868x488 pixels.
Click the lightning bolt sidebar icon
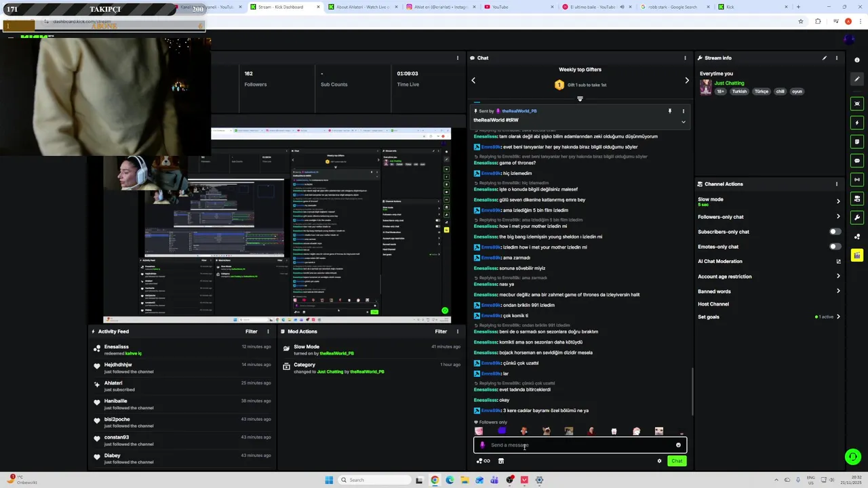click(x=857, y=123)
